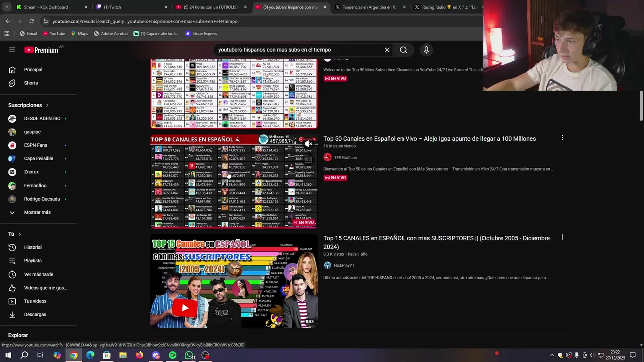Open Top 50 Canales en Español video title
644x362 pixels.
point(429,139)
